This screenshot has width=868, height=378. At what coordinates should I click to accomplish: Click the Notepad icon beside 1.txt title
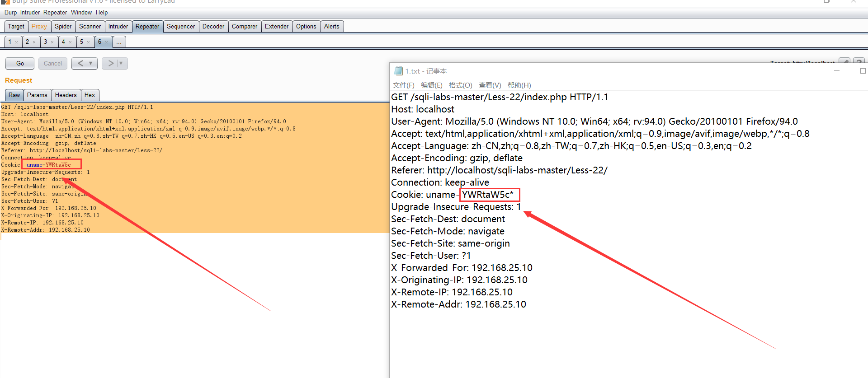coord(398,71)
